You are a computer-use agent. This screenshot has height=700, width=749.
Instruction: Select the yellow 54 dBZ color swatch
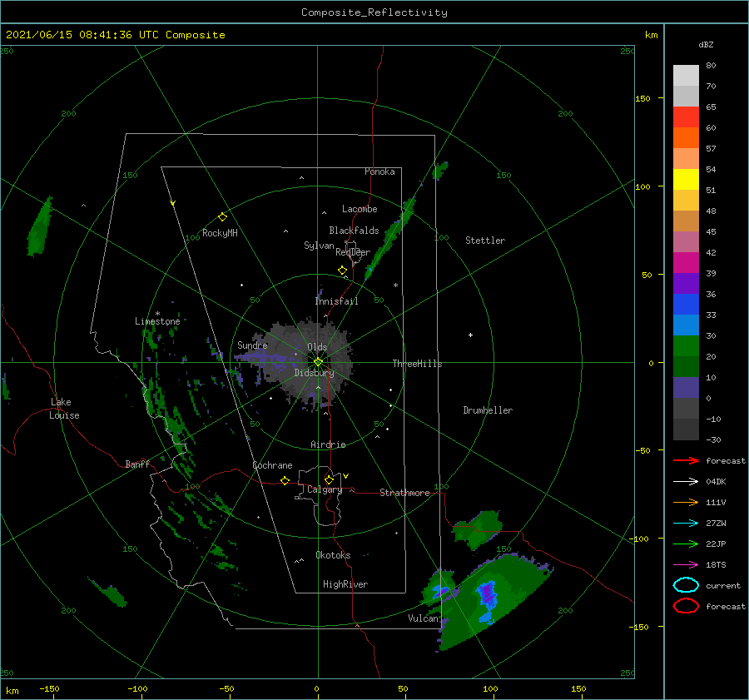coord(686,180)
